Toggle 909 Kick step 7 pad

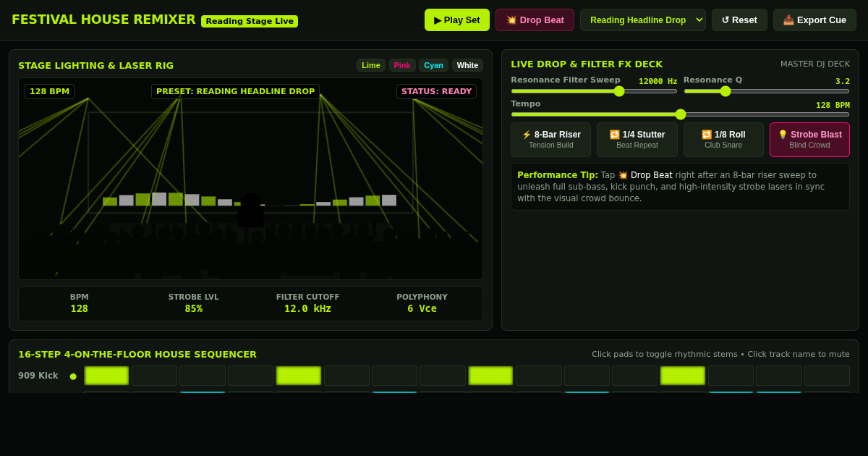point(395,376)
